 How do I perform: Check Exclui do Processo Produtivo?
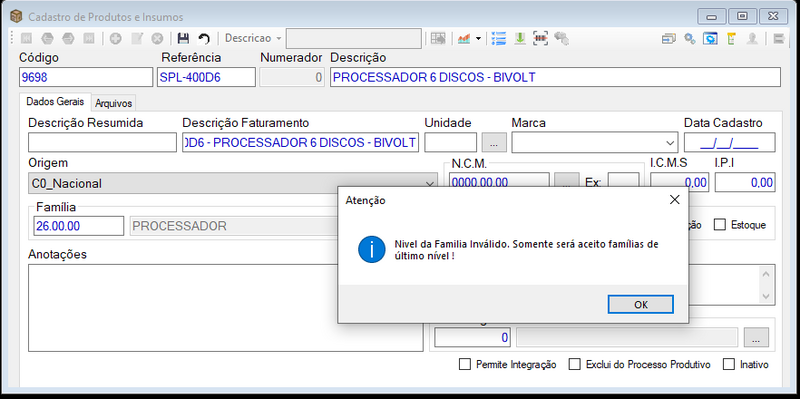[x=575, y=364]
